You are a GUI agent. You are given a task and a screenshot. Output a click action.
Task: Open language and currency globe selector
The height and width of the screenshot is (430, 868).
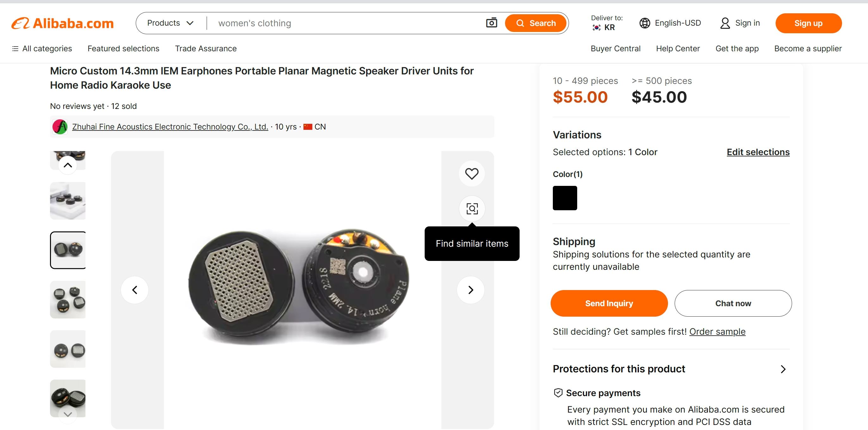click(645, 23)
